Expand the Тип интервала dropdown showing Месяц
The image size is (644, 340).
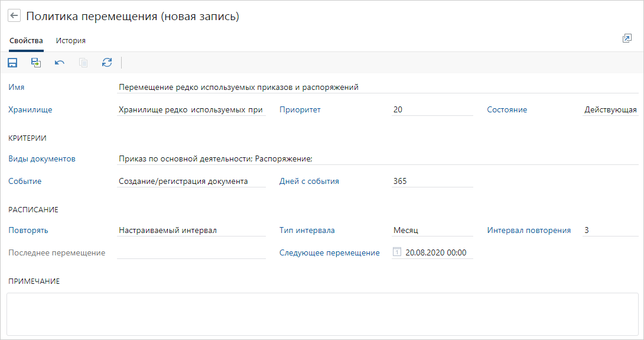coord(432,231)
